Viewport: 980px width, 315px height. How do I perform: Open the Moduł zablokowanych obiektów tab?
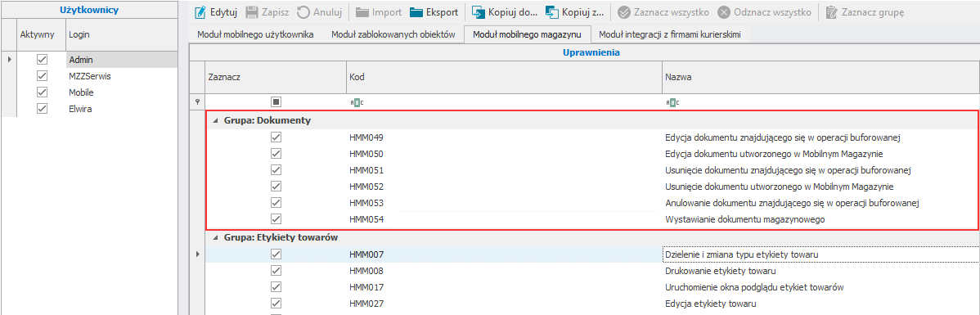click(x=393, y=35)
